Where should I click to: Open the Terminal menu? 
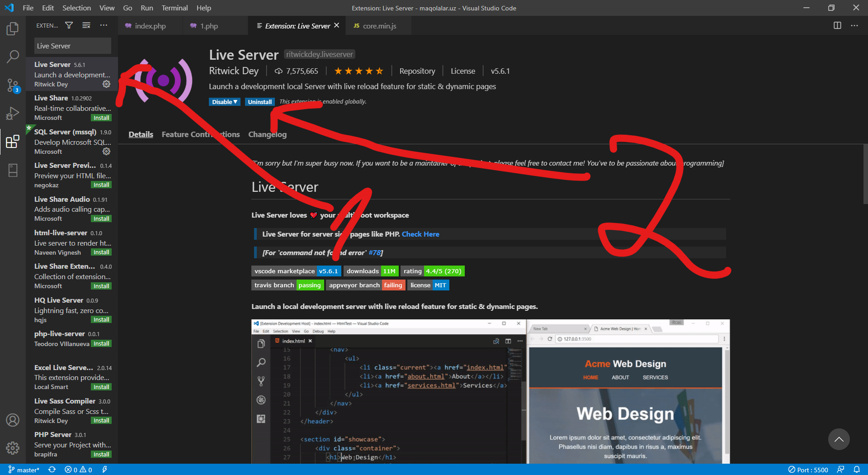[x=175, y=8]
